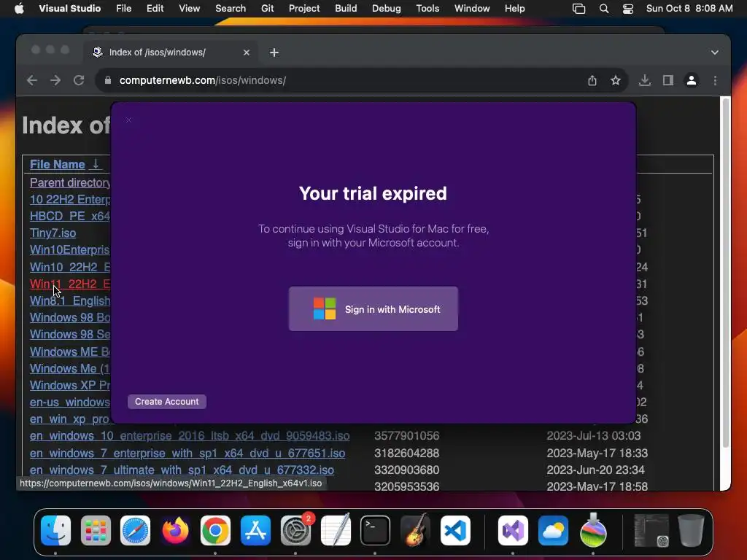This screenshot has height=560, width=747.
Task: Open the Window menu
Action: click(x=472, y=9)
